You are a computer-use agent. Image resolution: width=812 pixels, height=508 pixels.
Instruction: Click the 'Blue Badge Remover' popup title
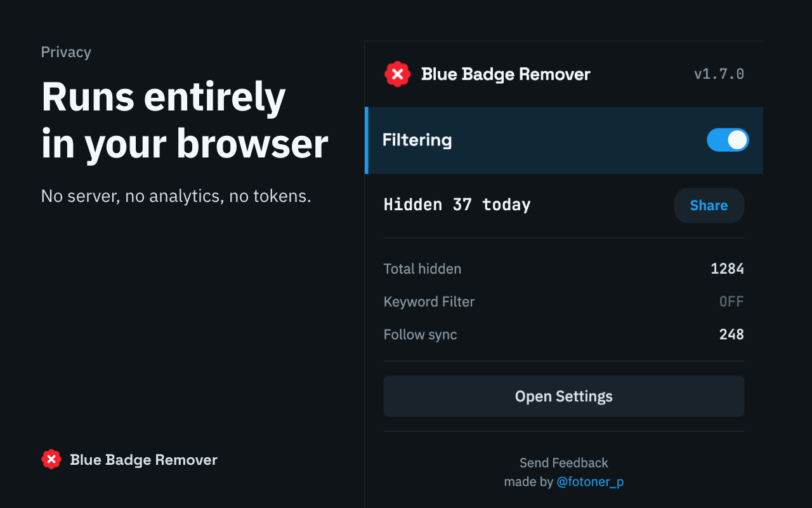[506, 74]
